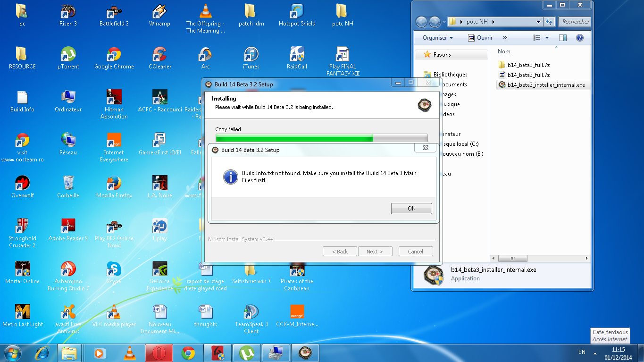
Task: Show more Explorer toolbar commands chevron
Action: (x=505, y=38)
